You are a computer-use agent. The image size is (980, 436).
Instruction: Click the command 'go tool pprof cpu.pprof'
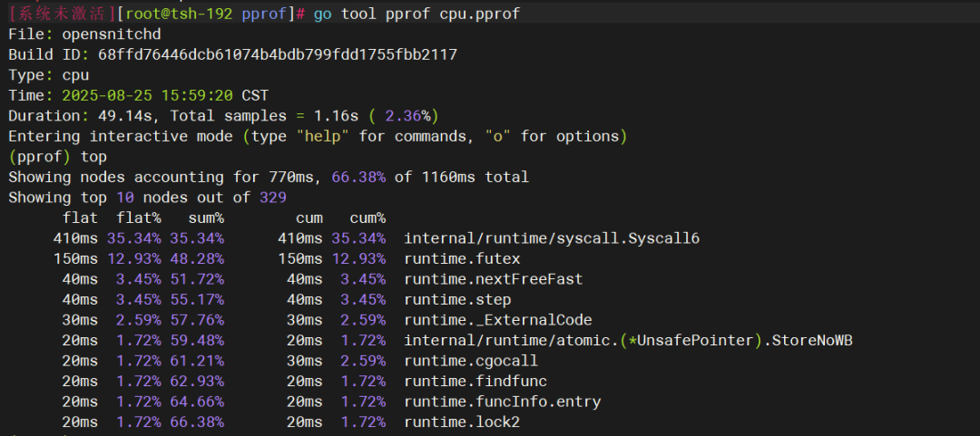pyautogui.click(x=416, y=14)
